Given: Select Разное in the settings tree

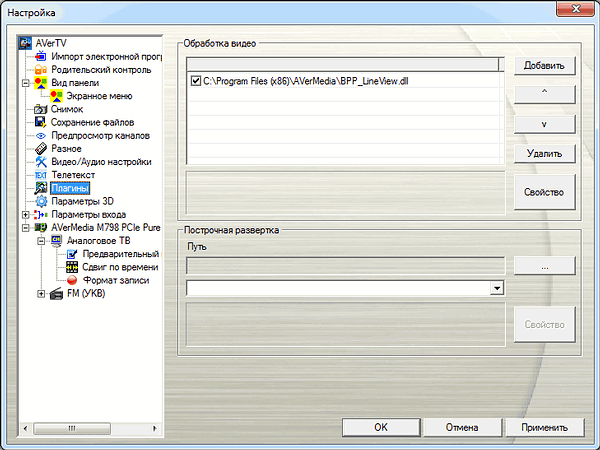Looking at the screenshot, I should [66, 148].
